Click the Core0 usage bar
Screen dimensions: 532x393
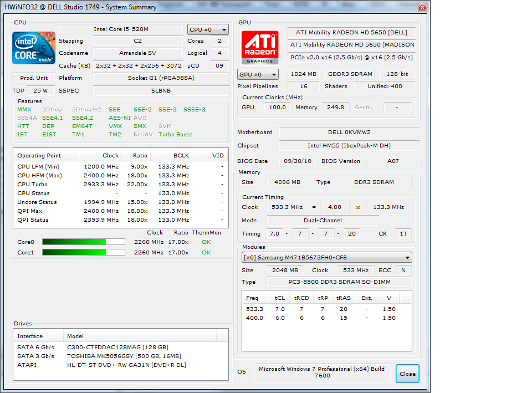click(84, 242)
